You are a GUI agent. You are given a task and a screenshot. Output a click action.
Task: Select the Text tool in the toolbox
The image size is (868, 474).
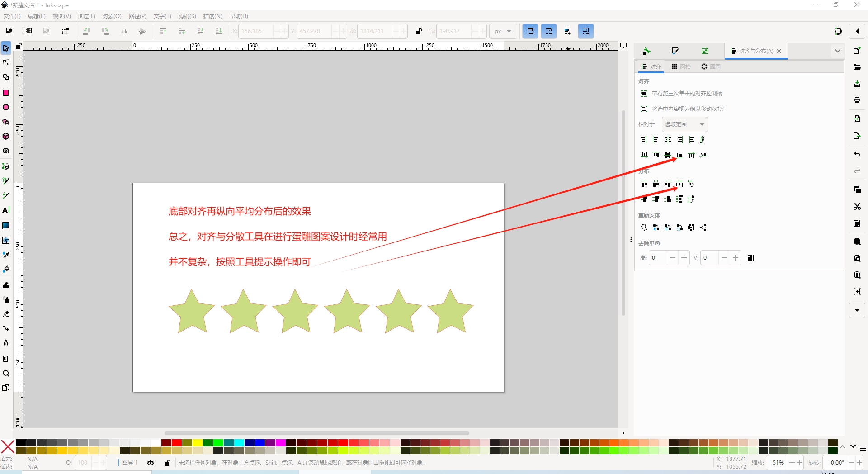pos(6,210)
